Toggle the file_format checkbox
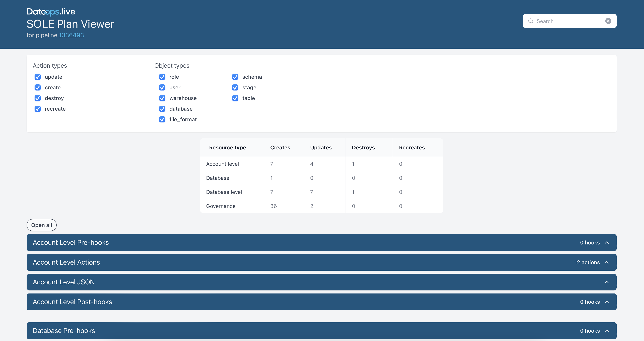 tap(162, 119)
